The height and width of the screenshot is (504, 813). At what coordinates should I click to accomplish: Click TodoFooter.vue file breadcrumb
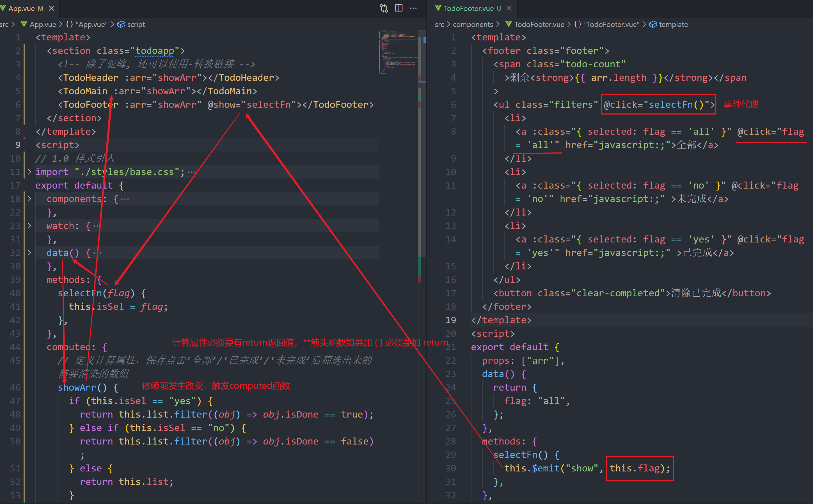tap(535, 24)
